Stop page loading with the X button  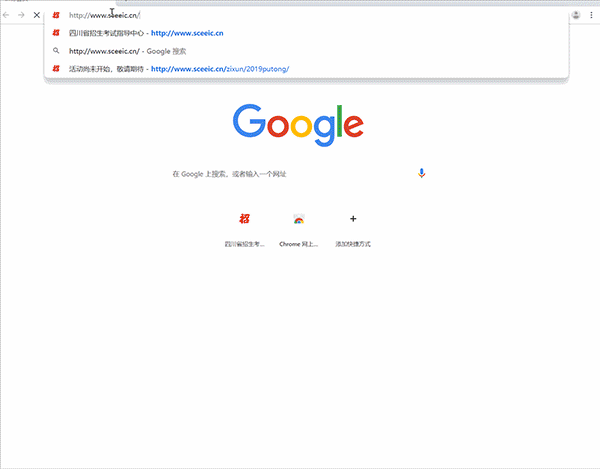pos(37,15)
